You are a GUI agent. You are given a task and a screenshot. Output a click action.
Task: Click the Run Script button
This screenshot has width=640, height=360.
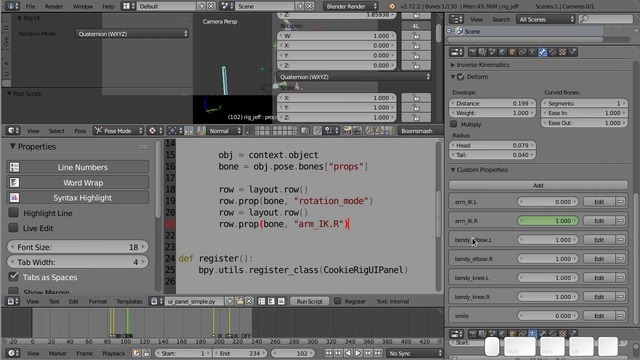[x=309, y=301]
